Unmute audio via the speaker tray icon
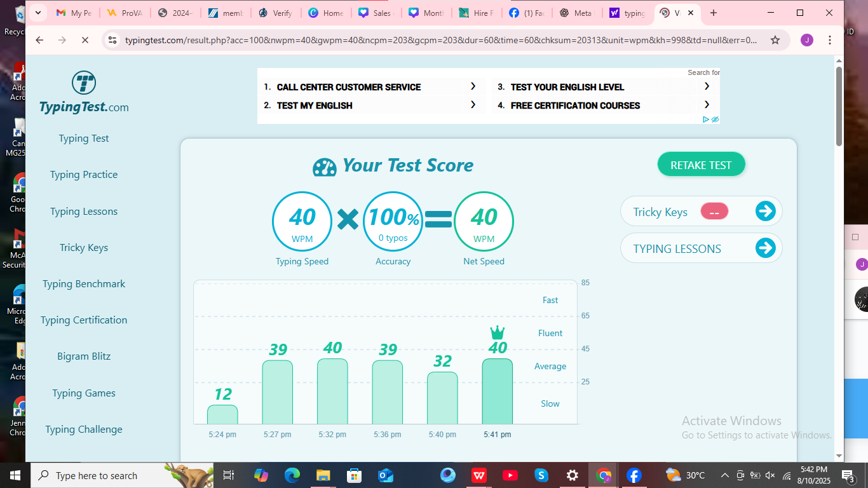The image size is (868, 488). point(770,475)
